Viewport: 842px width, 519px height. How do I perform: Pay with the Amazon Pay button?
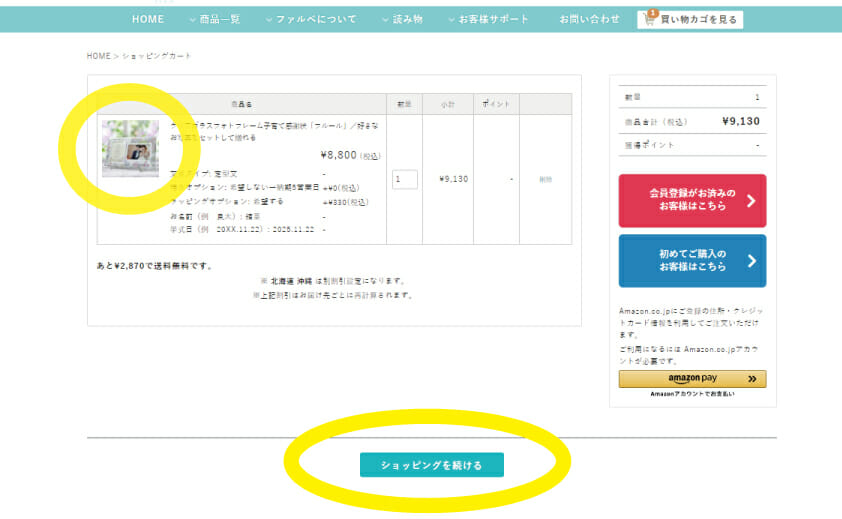click(x=692, y=379)
